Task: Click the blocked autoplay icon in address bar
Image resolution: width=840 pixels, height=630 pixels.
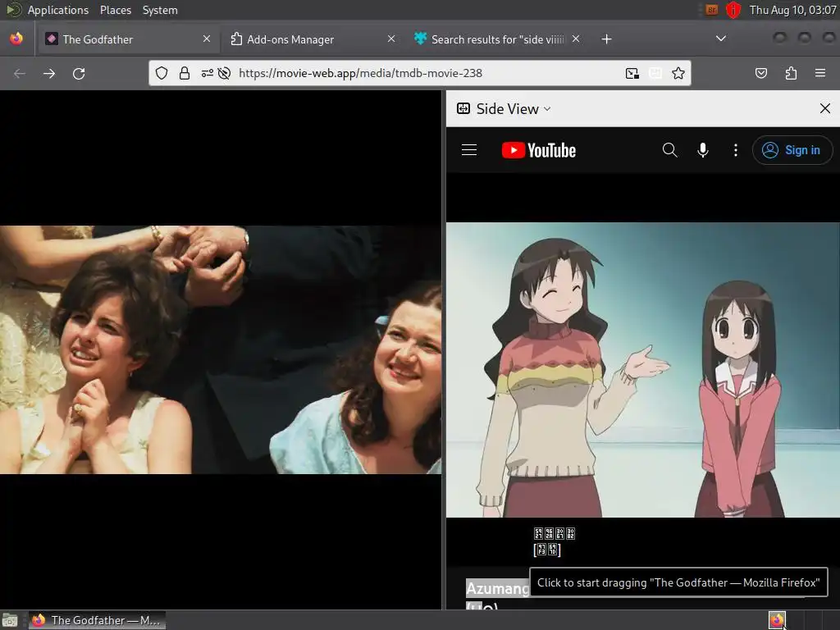Action: [x=224, y=73]
